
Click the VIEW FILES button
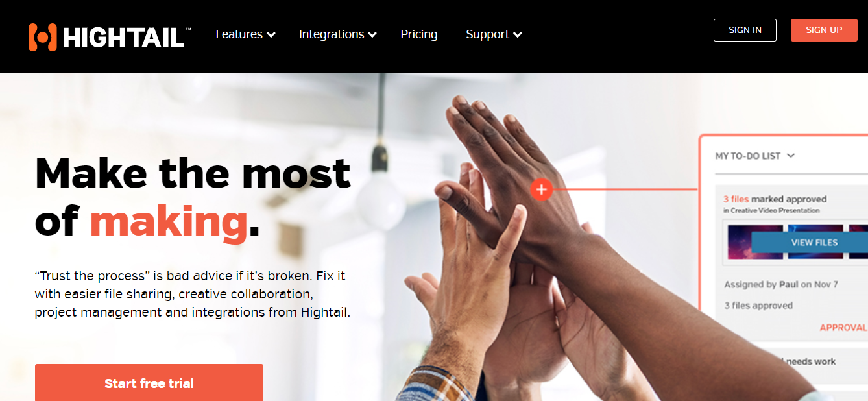point(814,242)
